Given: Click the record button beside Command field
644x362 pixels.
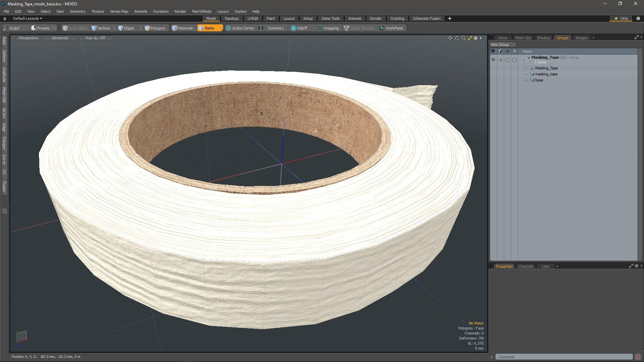Looking at the screenshot, I should (638, 357).
